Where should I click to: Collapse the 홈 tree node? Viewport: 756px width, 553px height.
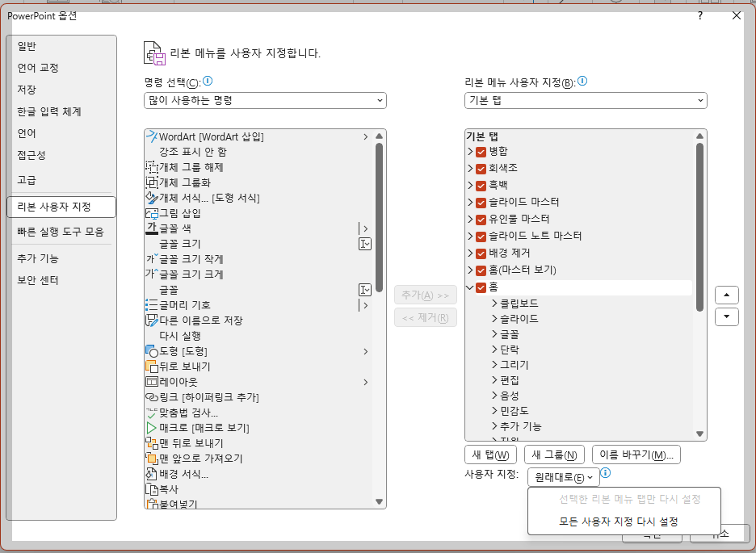click(470, 287)
